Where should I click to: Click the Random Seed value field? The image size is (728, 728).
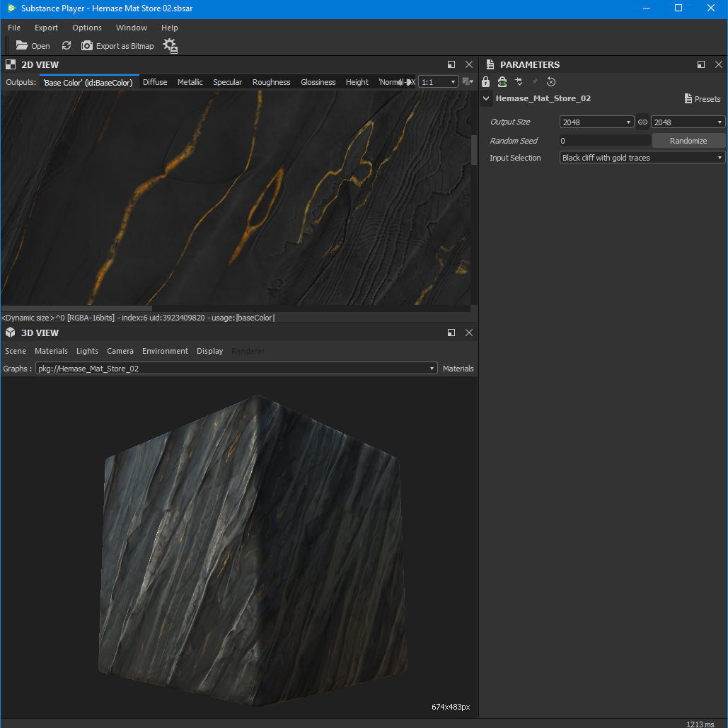pos(604,140)
